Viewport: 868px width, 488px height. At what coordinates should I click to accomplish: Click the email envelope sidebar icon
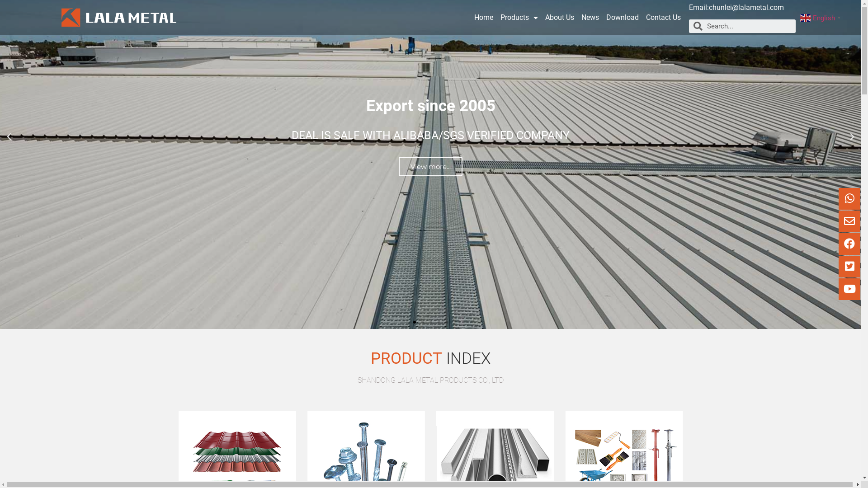tap(849, 221)
